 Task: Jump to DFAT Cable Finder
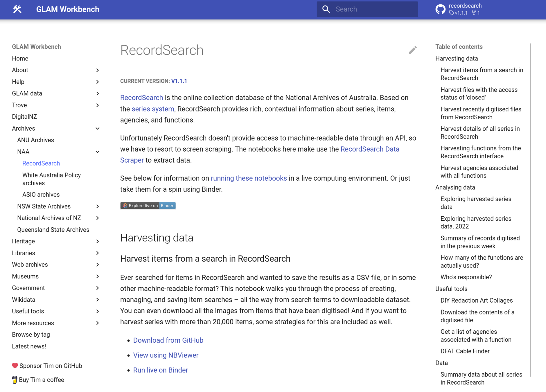tap(465, 351)
